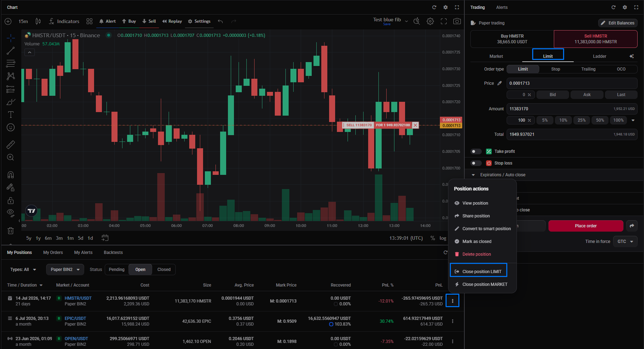Choose Close position MARKET from menu
Screen dimensions: 644x349
(482, 284)
